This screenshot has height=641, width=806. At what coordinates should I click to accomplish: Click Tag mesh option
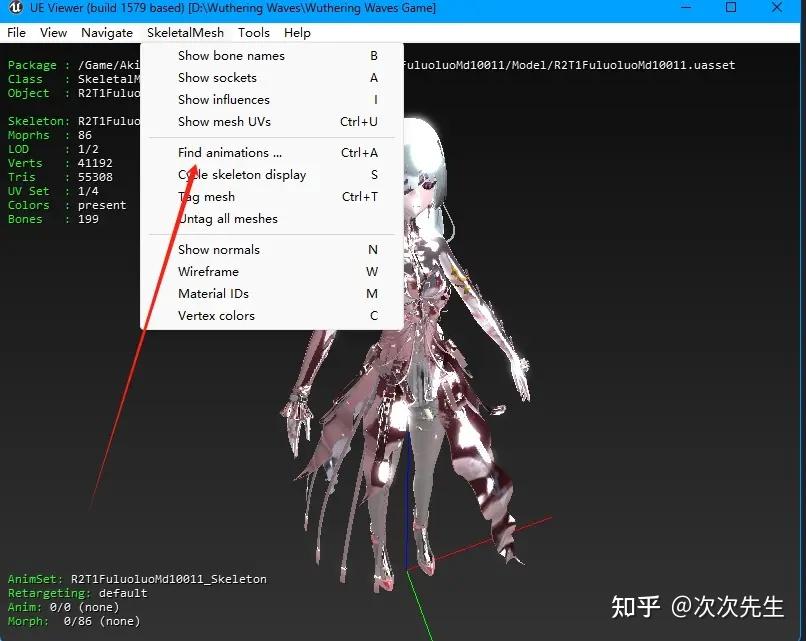tap(206, 197)
